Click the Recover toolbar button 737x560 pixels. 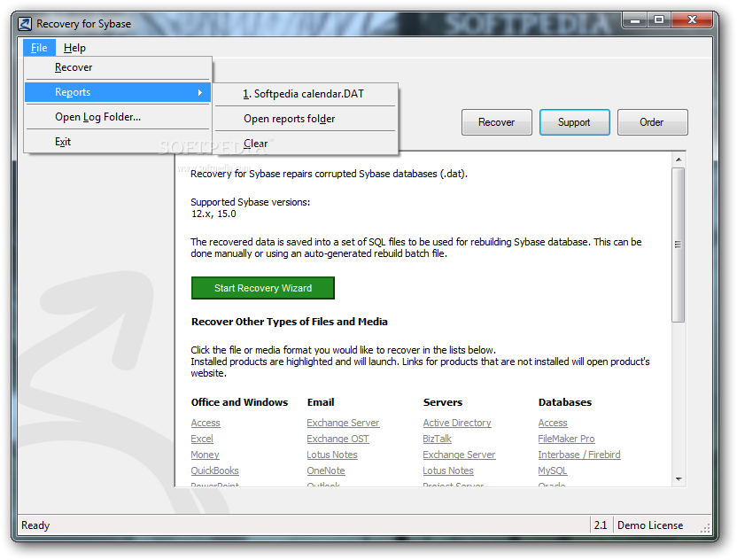coord(496,122)
